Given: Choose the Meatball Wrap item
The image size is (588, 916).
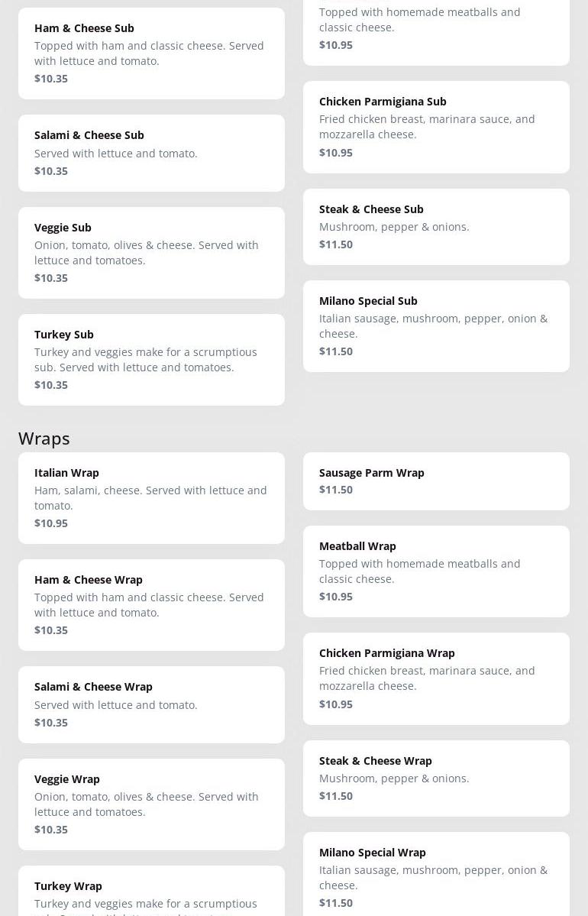Looking at the screenshot, I should pos(436,571).
